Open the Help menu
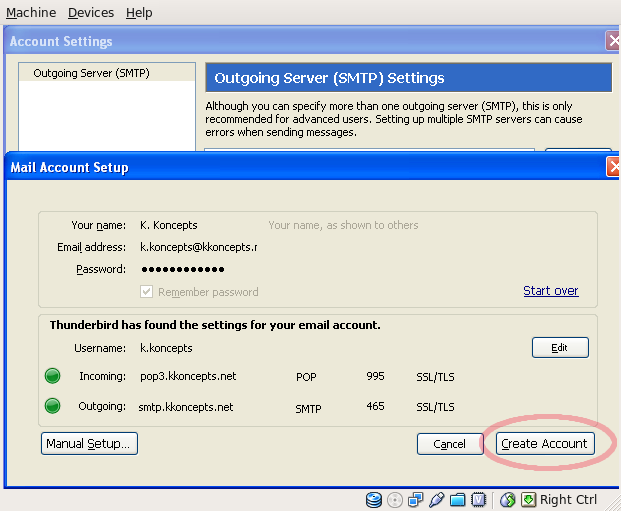This screenshot has width=621, height=511. point(139,13)
